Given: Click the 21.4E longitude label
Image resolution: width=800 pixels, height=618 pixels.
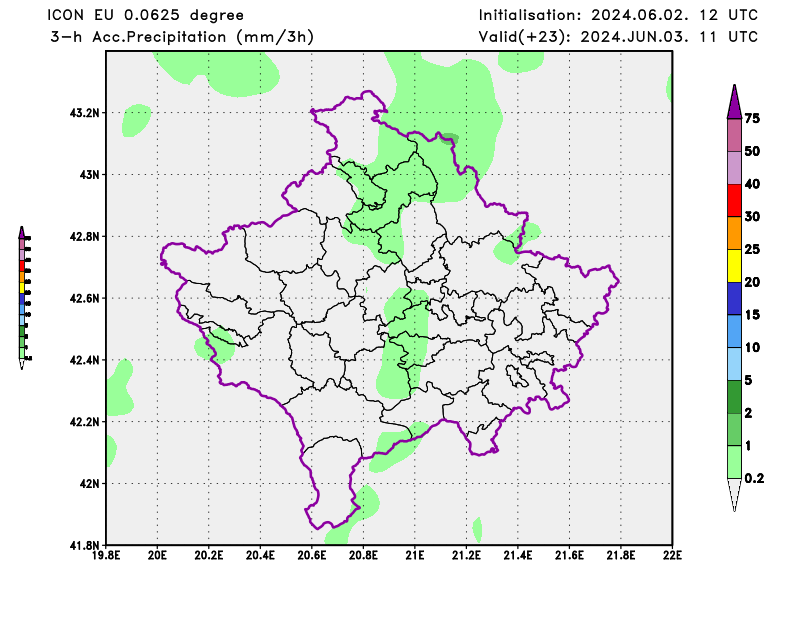Looking at the screenshot, I should (x=518, y=555).
